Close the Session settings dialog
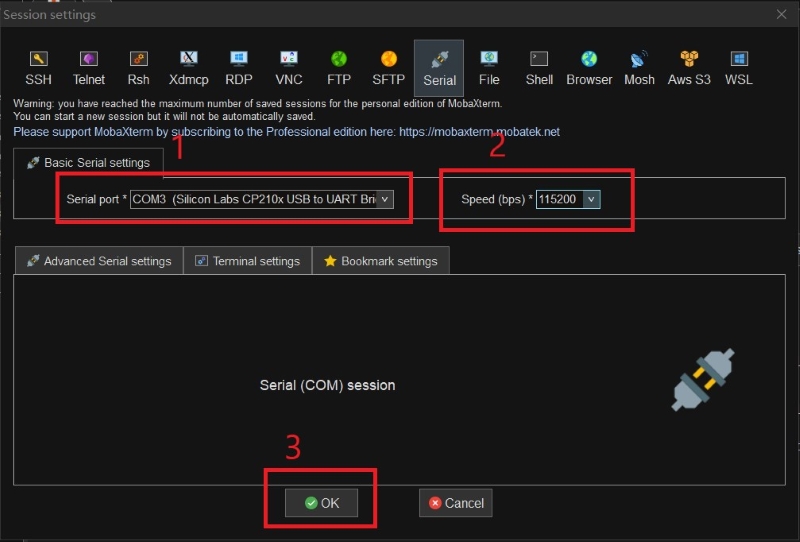 (781, 14)
